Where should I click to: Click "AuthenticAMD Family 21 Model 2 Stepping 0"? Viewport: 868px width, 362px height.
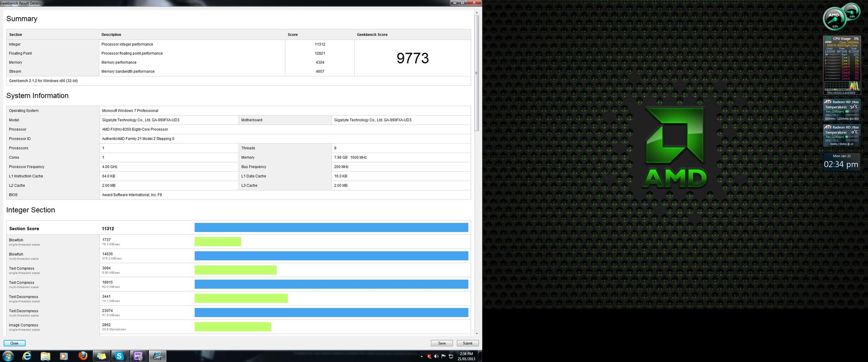tap(138, 139)
